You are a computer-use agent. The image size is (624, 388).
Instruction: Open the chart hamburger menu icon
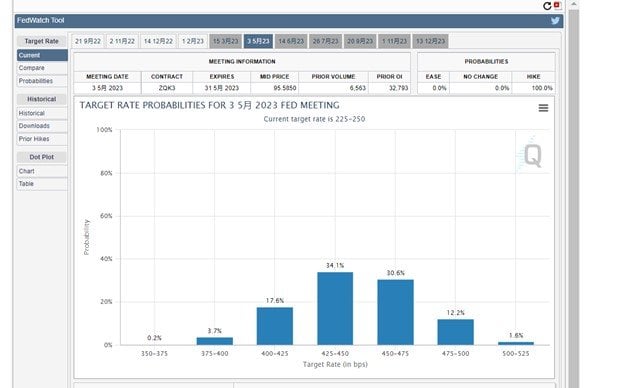click(x=543, y=108)
